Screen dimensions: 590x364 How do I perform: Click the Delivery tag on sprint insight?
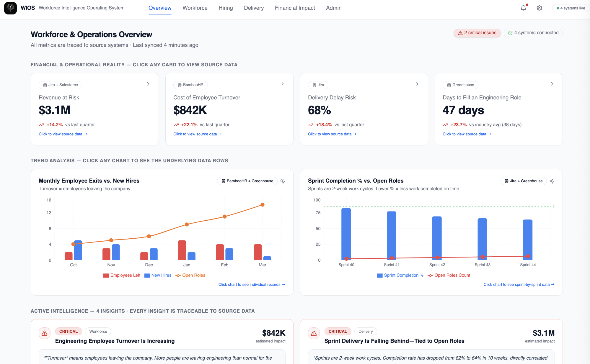click(x=366, y=332)
